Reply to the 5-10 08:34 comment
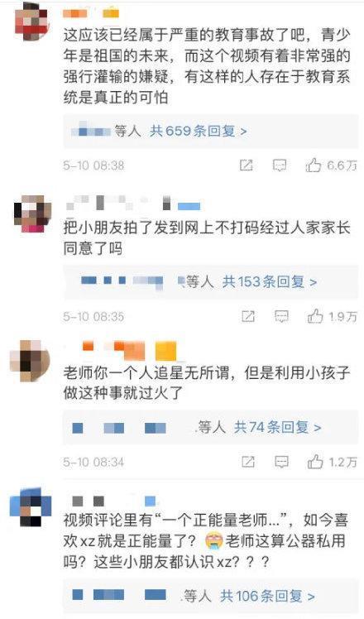This screenshot has height=619, width=364. pyautogui.click(x=281, y=462)
